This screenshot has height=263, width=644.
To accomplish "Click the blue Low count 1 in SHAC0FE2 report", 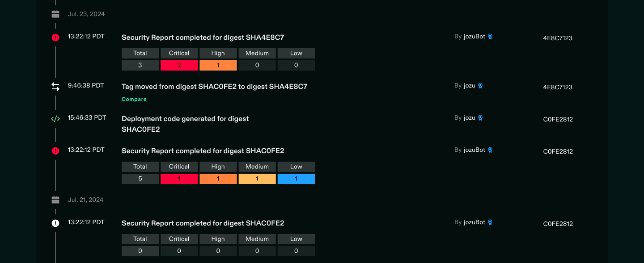I will [296, 179].
